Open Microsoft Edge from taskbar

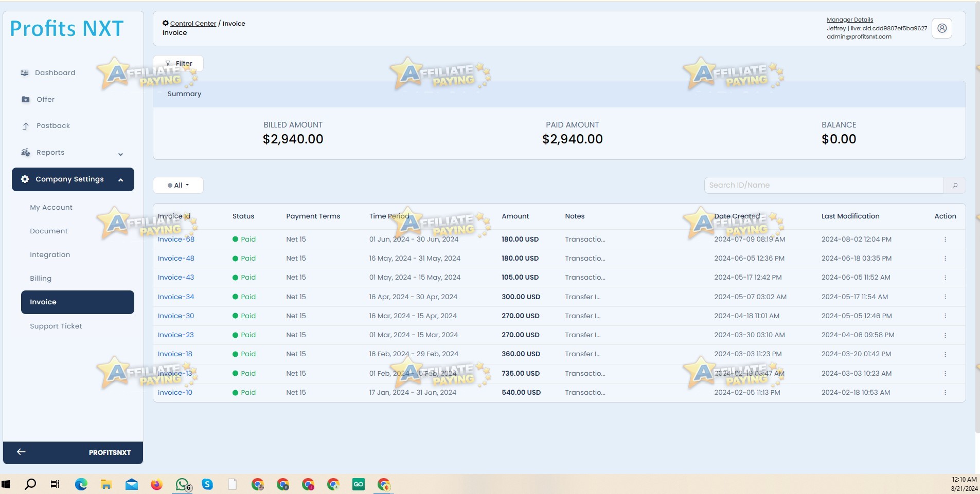click(81, 484)
